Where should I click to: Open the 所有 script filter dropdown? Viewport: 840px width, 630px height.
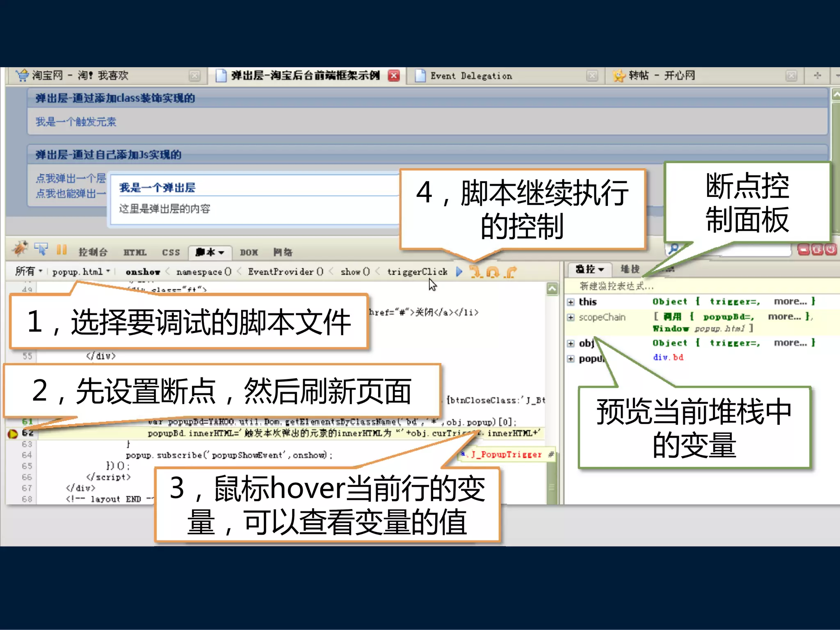(29, 271)
